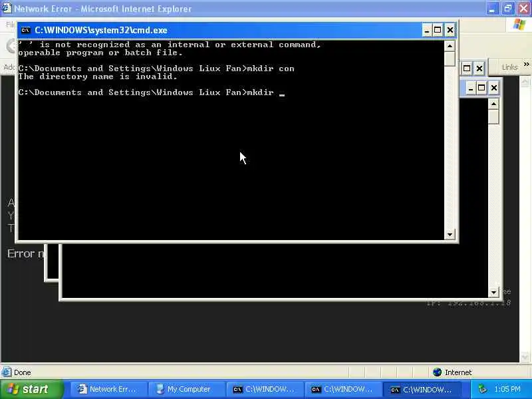
Task: Expand the Links toolbar chevron
Action: (x=526, y=64)
